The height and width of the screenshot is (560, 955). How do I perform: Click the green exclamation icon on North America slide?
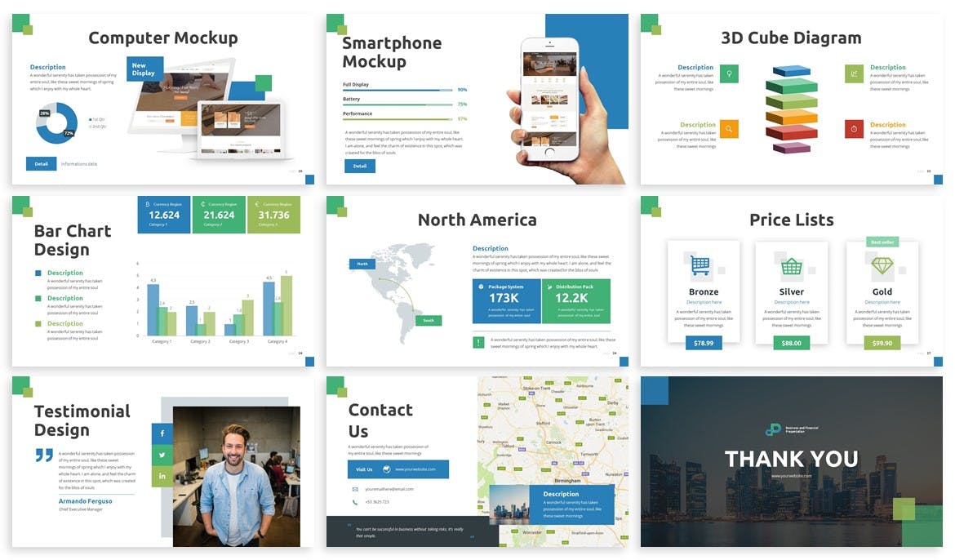478,341
